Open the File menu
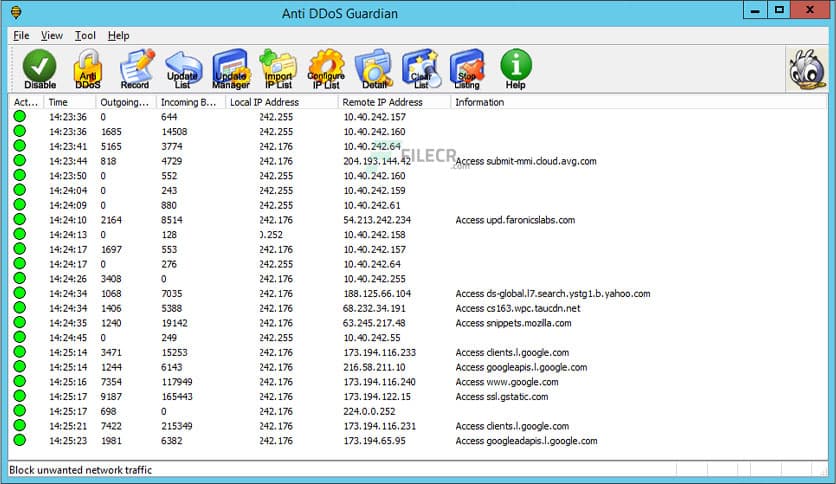 21,36
